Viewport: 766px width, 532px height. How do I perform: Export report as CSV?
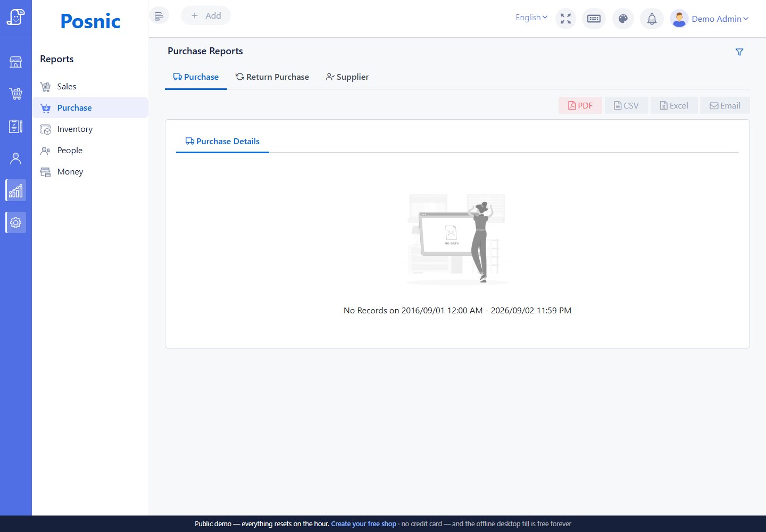point(627,105)
